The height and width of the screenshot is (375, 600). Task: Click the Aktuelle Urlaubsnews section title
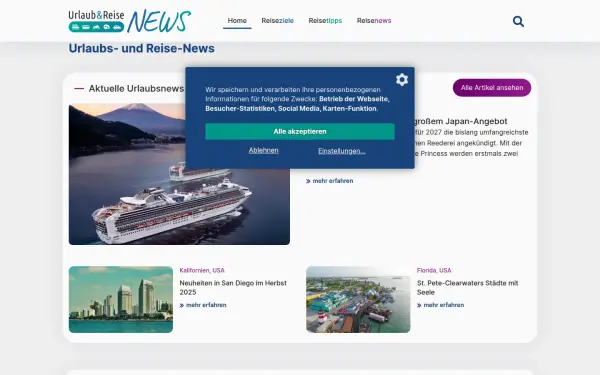(x=136, y=88)
